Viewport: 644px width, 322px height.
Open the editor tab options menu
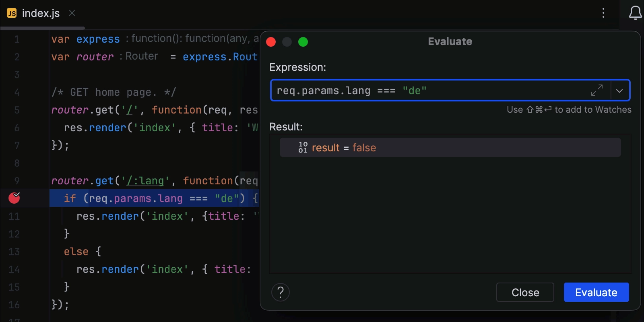coord(603,13)
